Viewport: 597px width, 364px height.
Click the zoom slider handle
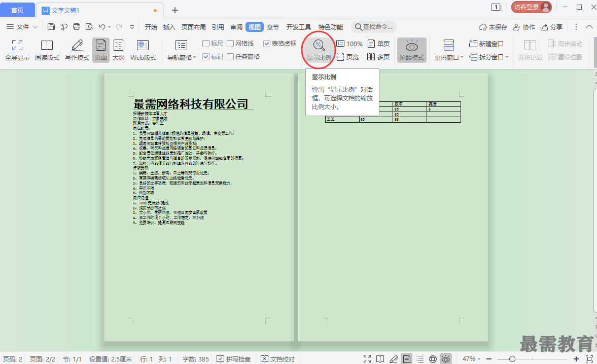[x=512, y=358]
